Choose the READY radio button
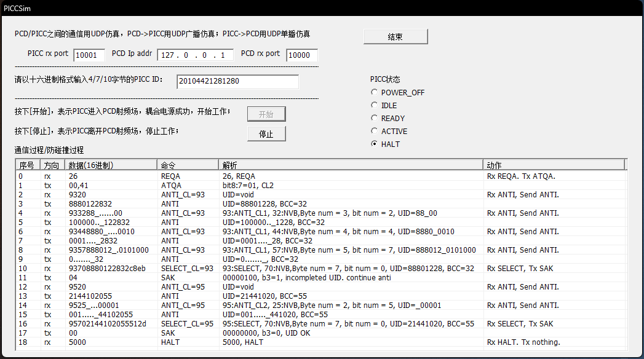 pos(375,119)
